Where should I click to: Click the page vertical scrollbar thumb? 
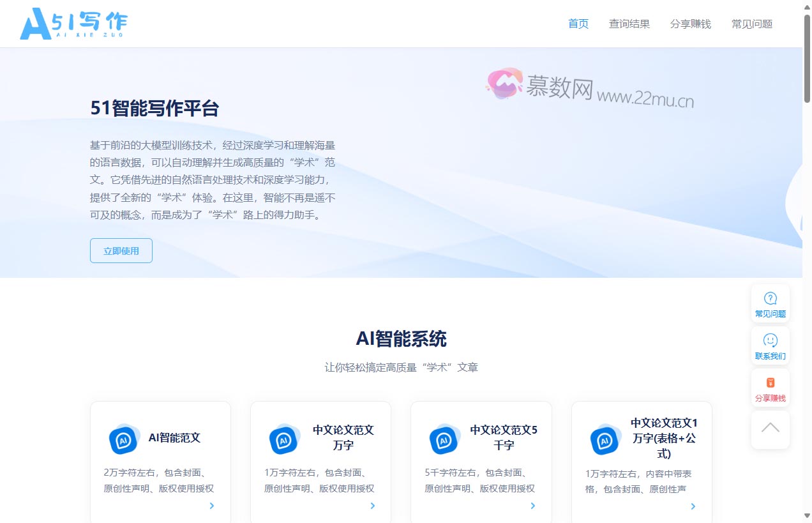tap(807, 57)
